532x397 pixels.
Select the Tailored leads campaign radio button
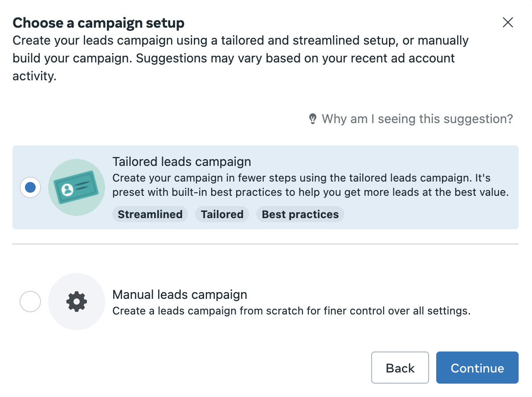click(30, 187)
